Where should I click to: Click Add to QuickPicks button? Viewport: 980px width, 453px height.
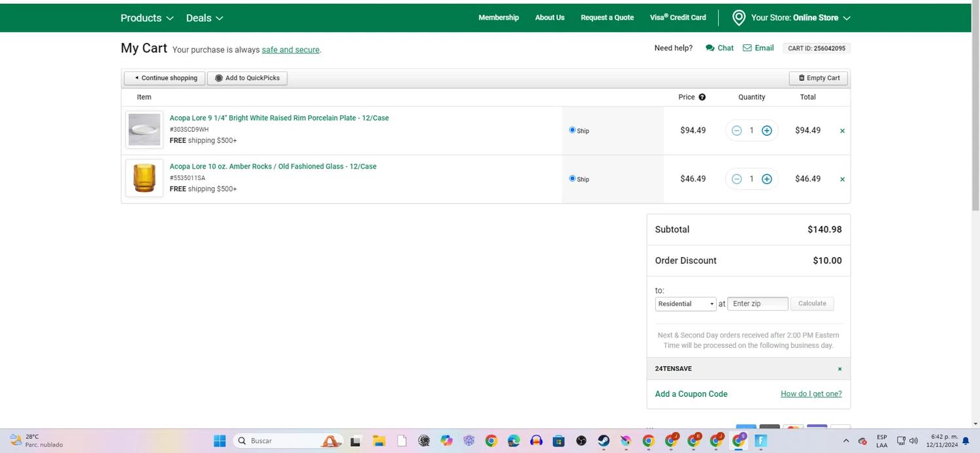tap(247, 78)
